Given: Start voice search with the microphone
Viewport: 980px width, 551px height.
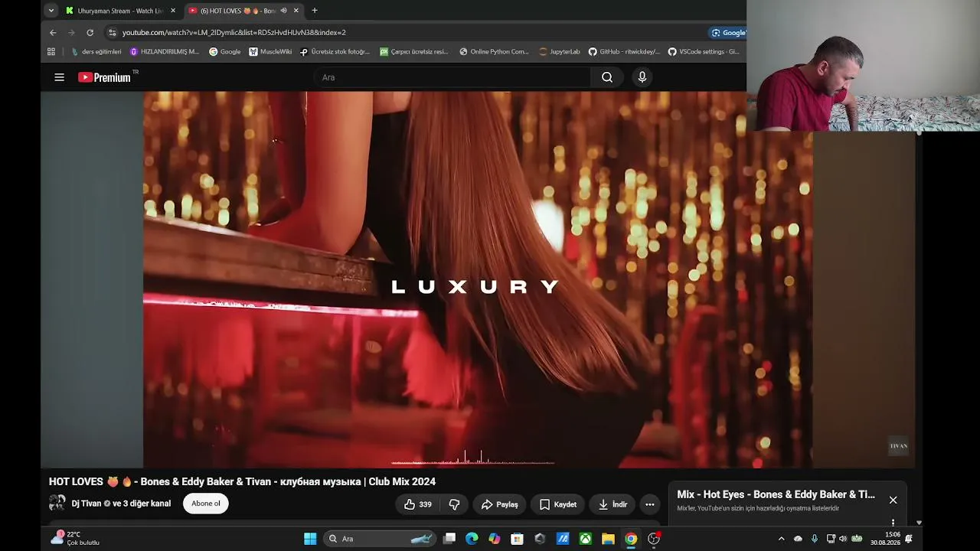Looking at the screenshot, I should tap(642, 77).
